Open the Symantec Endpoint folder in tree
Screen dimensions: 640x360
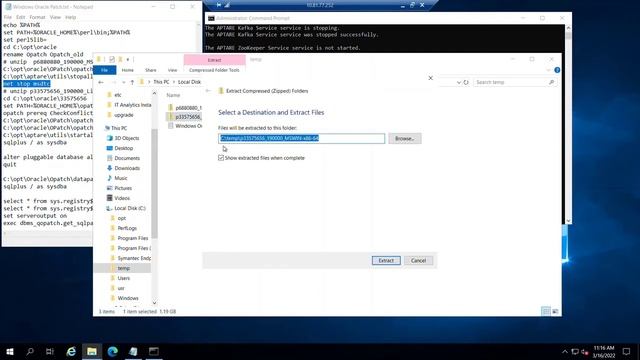134,258
